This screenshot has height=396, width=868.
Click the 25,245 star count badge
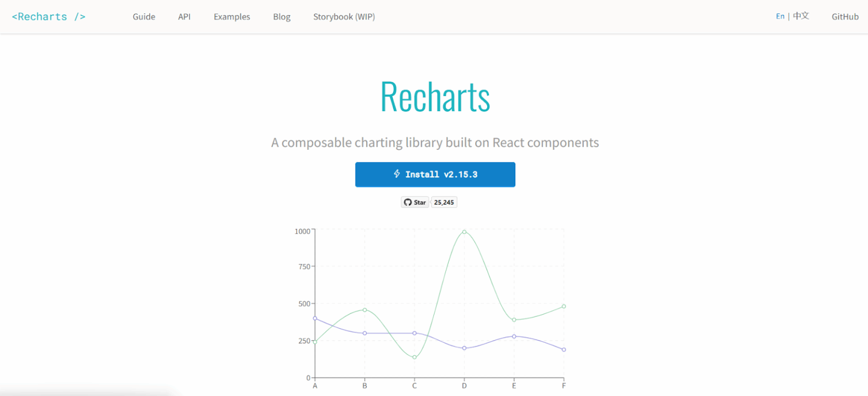444,202
